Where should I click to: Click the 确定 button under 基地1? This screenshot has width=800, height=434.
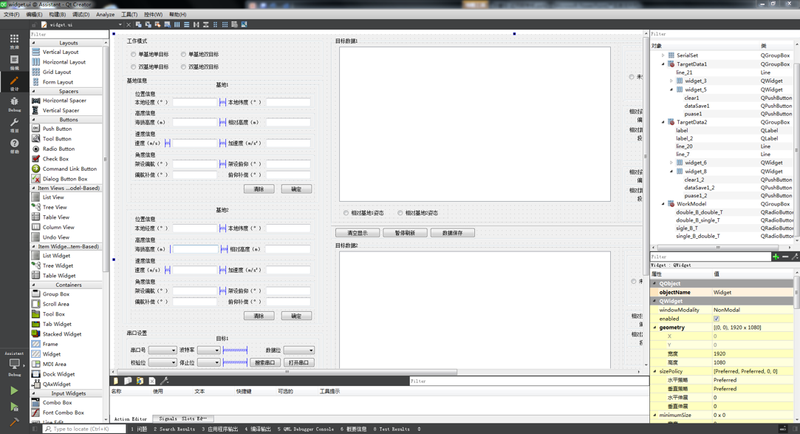click(x=296, y=189)
